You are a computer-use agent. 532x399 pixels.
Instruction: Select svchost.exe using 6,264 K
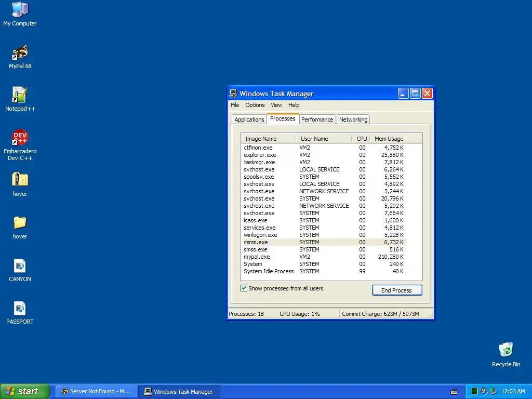click(324, 170)
